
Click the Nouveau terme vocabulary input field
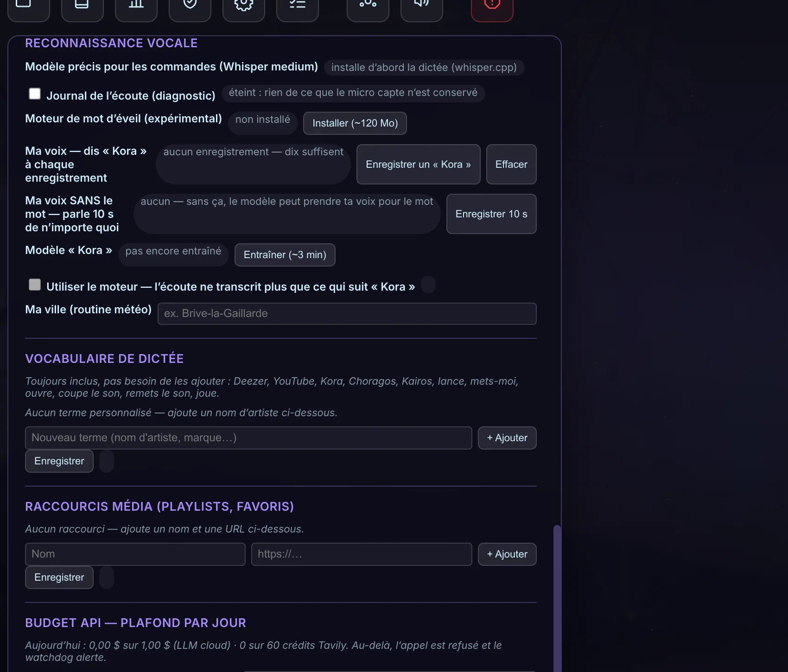pyautogui.click(x=248, y=438)
